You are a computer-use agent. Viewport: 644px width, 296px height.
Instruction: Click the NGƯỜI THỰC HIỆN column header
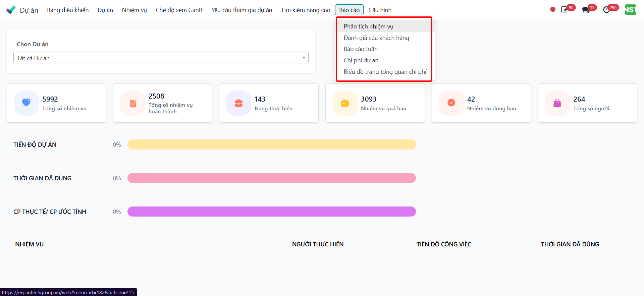pyautogui.click(x=318, y=244)
